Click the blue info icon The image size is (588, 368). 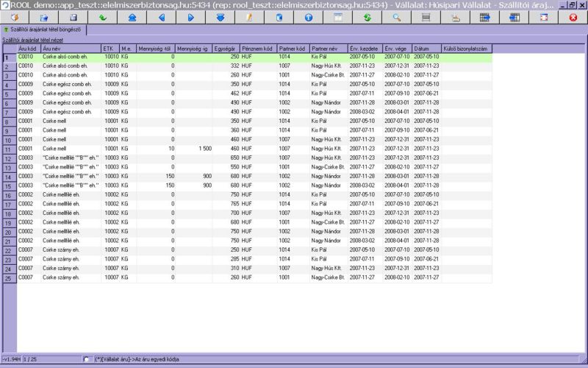308,16
